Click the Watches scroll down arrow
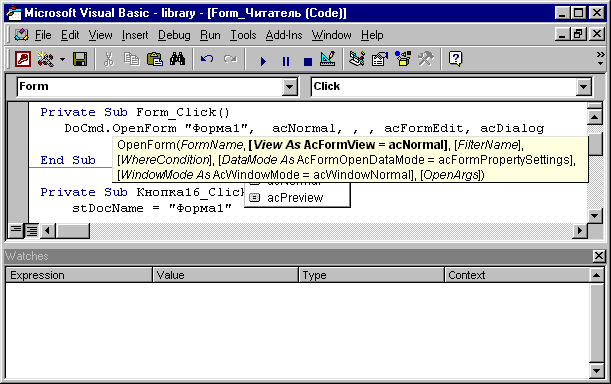Image resolution: width=611 pixels, height=384 pixels. (x=597, y=370)
